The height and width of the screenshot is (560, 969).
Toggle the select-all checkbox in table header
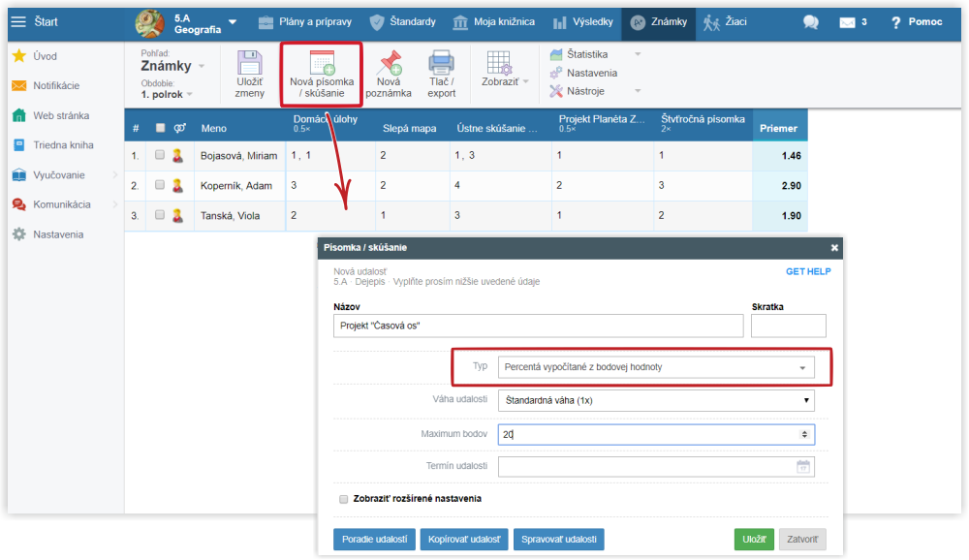click(160, 128)
